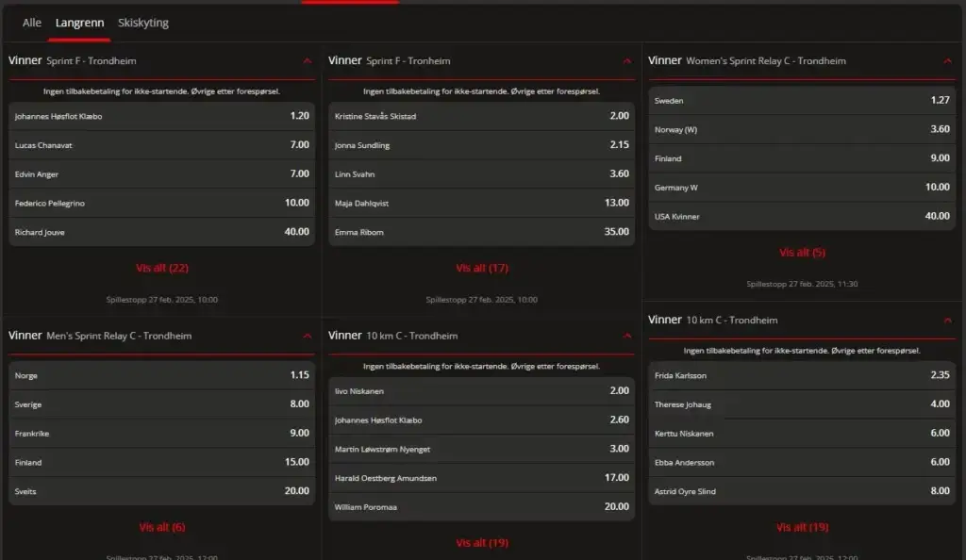Screen dimensions: 966x560
Task: Pick Johannes Høsflot Klæbo at 2.60
Action: (x=482, y=420)
